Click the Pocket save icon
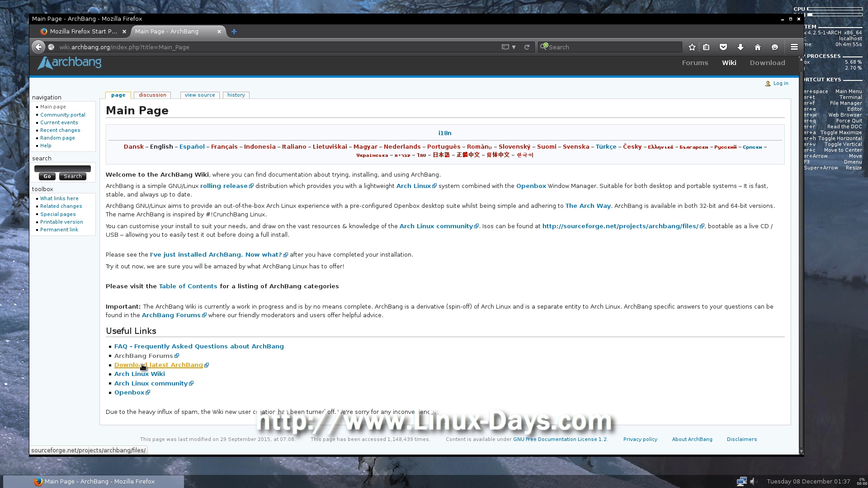Viewport: 868px width, 488px height. (723, 47)
